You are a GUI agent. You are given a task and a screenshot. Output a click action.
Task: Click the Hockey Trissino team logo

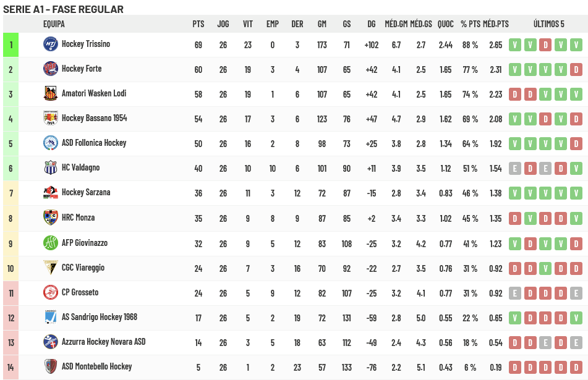pos(50,44)
